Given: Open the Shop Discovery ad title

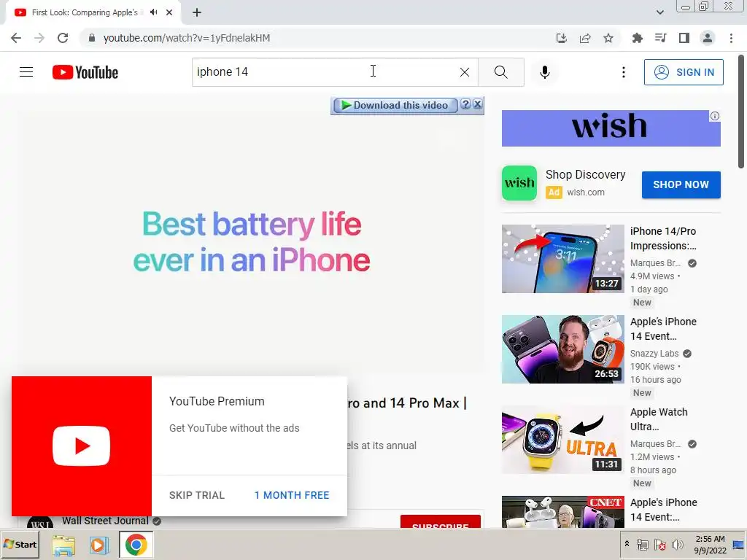Looking at the screenshot, I should tap(586, 175).
